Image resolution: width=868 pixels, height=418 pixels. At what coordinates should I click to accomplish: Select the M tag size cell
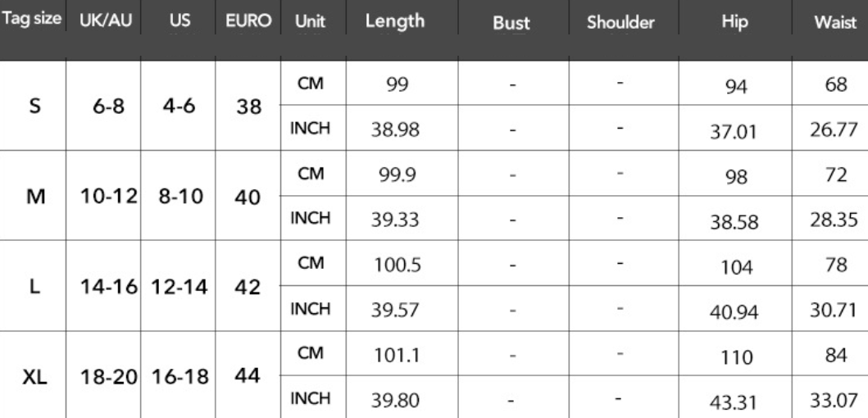35,196
